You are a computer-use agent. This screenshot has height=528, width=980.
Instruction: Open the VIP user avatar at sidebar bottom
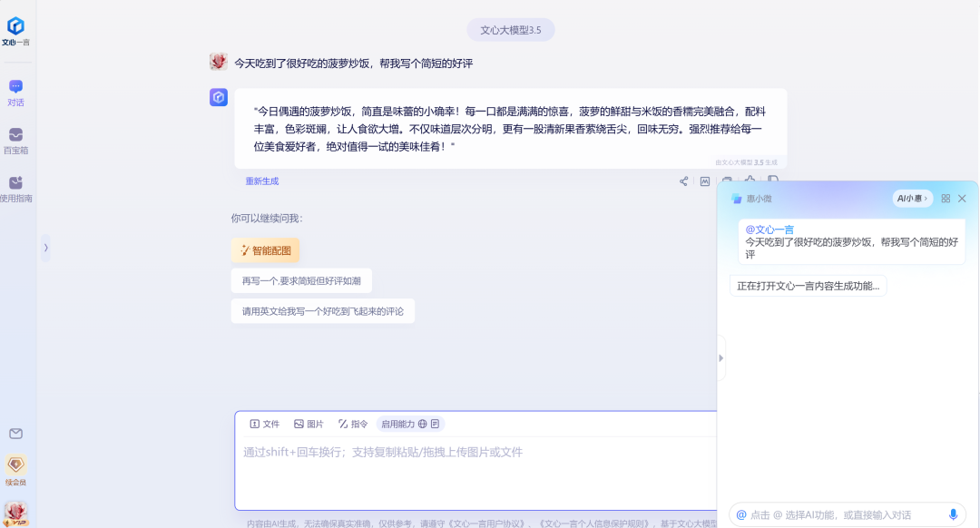click(15, 513)
